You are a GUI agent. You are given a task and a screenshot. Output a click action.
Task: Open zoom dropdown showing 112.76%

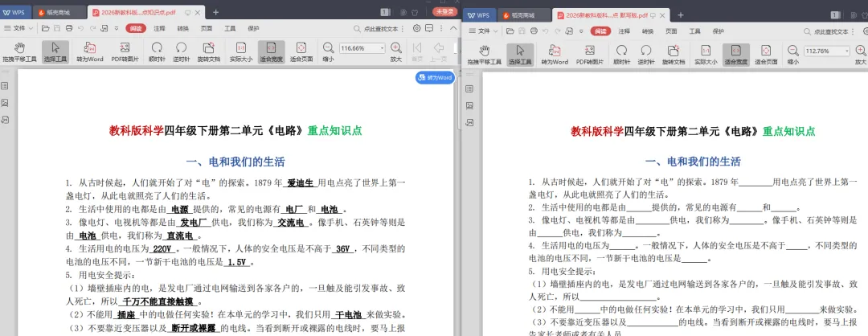847,51
